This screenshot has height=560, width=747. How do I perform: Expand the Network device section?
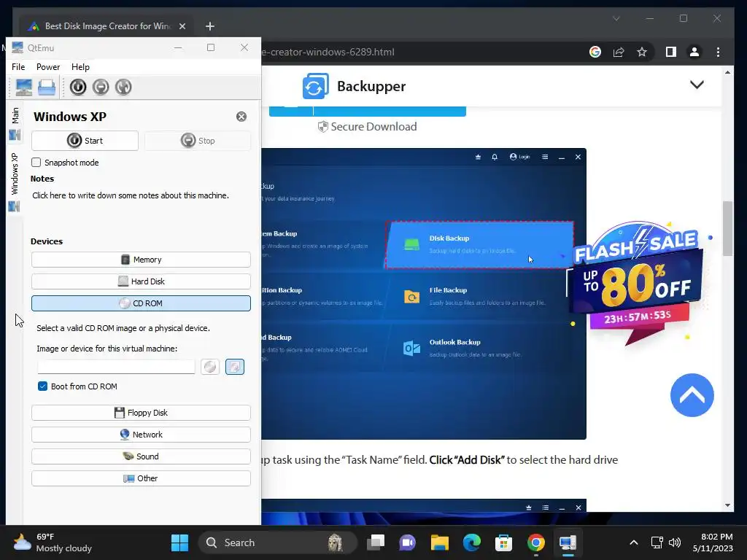click(x=141, y=435)
